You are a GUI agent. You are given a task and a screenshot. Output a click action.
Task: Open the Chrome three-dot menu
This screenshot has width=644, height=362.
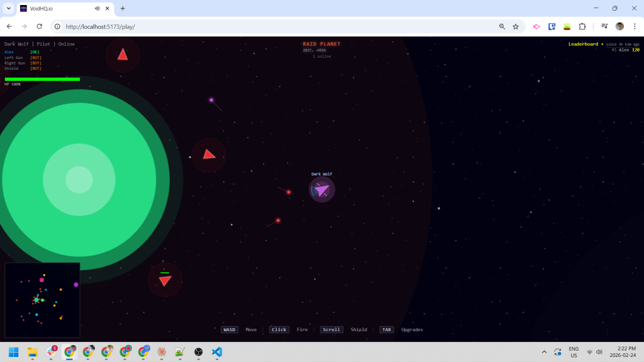635,26
